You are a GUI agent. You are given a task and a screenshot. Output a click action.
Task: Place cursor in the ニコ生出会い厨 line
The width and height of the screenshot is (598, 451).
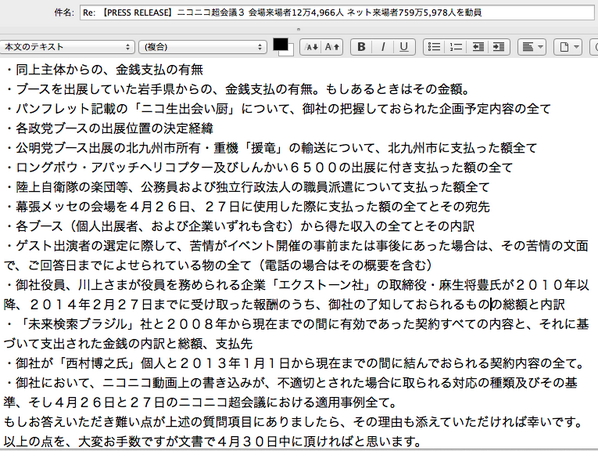pyautogui.click(x=277, y=109)
